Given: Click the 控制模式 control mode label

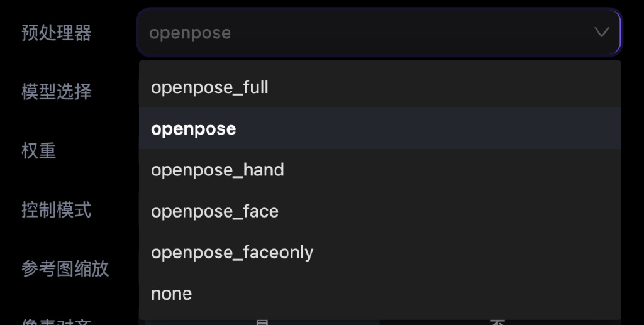Looking at the screenshot, I should 57,210.
